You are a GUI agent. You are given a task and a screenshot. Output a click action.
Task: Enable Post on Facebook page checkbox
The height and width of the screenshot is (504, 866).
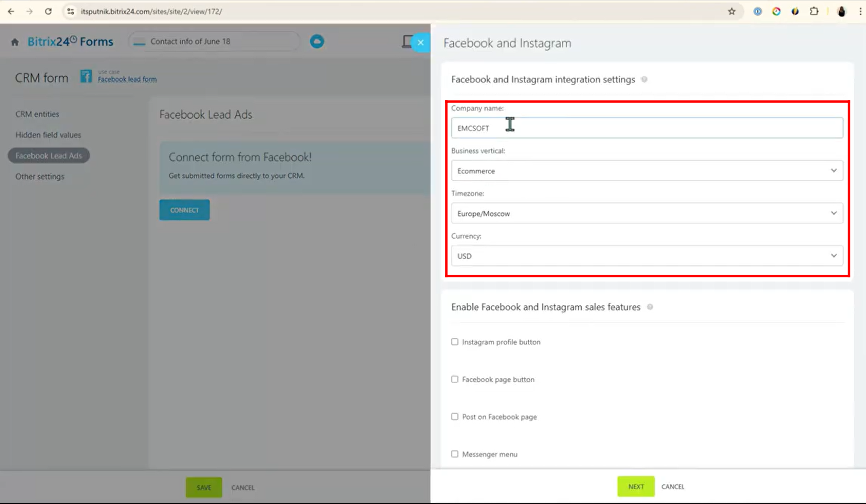point(454,417)
